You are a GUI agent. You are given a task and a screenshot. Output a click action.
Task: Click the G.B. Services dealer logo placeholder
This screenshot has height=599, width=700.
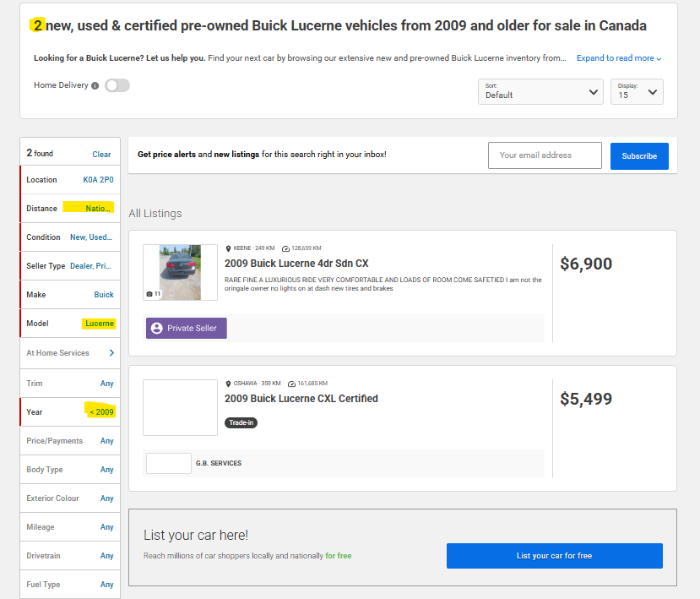[169, 463]
